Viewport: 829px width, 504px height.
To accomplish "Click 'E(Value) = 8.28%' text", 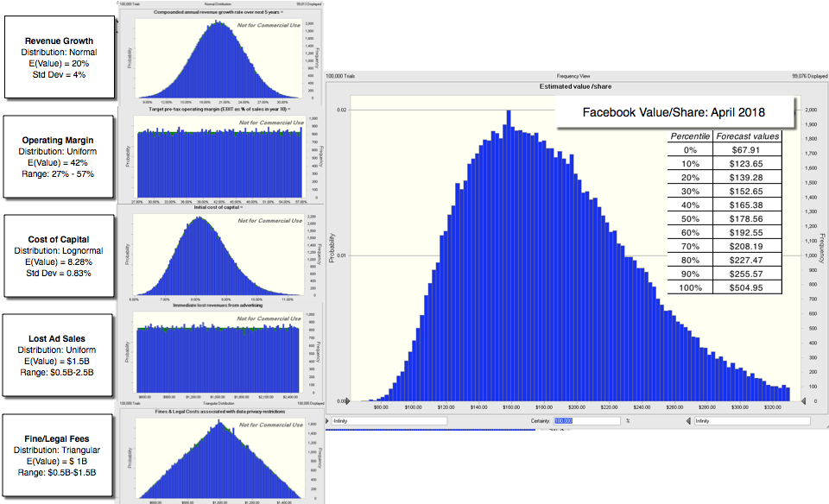I will 59,262.
